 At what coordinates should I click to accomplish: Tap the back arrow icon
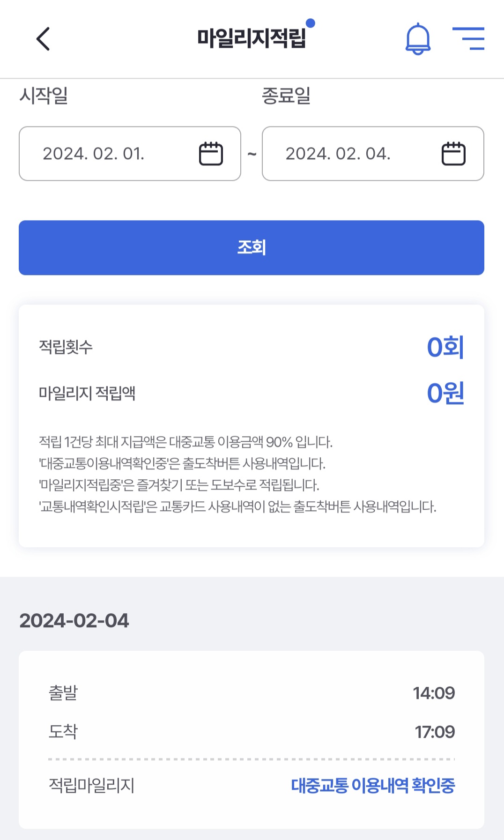pos(43,38)
